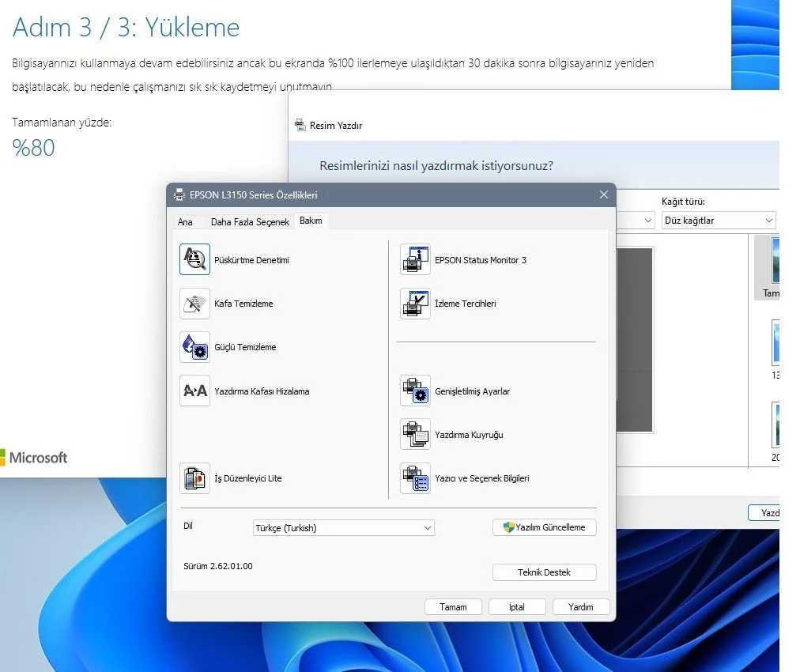Viewport: 800px width, 672px height.
Task: Click the Yazdır button in Resim Yazdır window
Action: pyautogui.click(x=764, y=513)
